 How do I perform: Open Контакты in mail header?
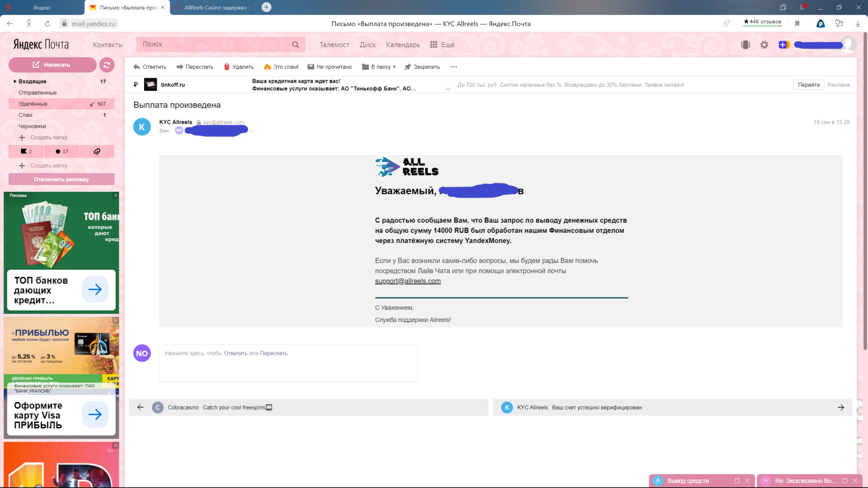pyautogui.click(x=108, y=44)
